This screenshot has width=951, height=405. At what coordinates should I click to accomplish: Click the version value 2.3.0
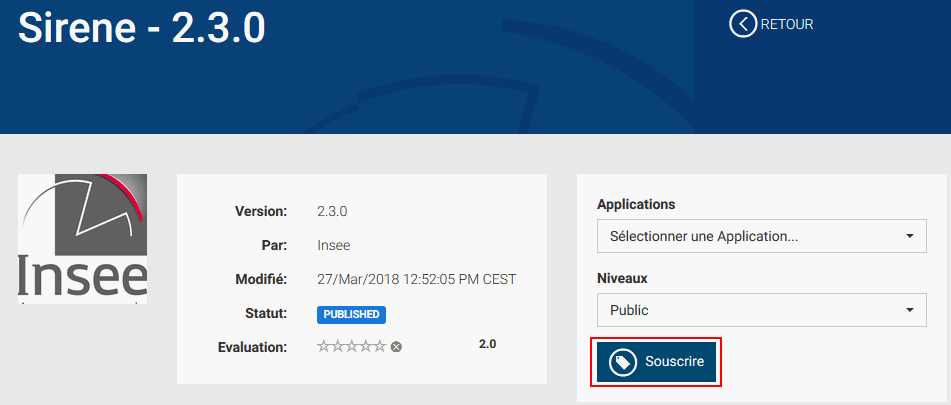pos(332,212)
